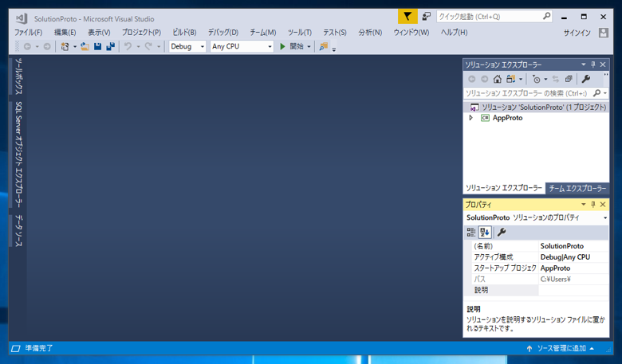622x364 pixels.
Task: Open the Open File folder icon
Action: click(85, 46)
